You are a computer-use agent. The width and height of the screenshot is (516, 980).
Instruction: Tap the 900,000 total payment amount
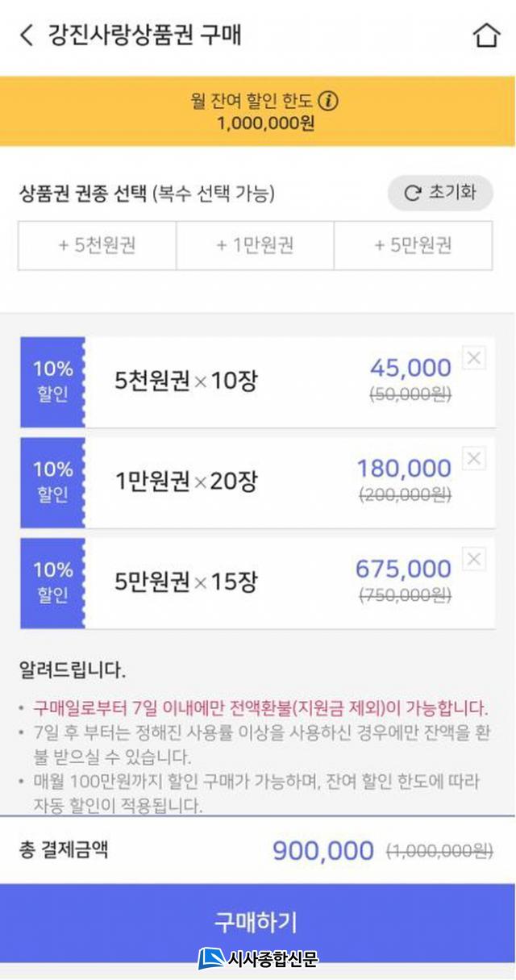click(322, 850)
